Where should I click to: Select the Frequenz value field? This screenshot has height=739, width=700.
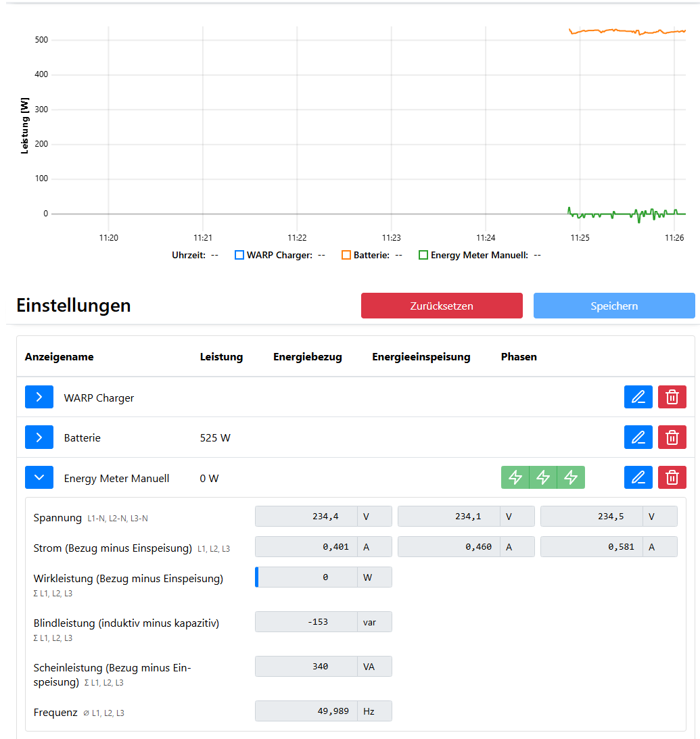click(x=307, y=711)
